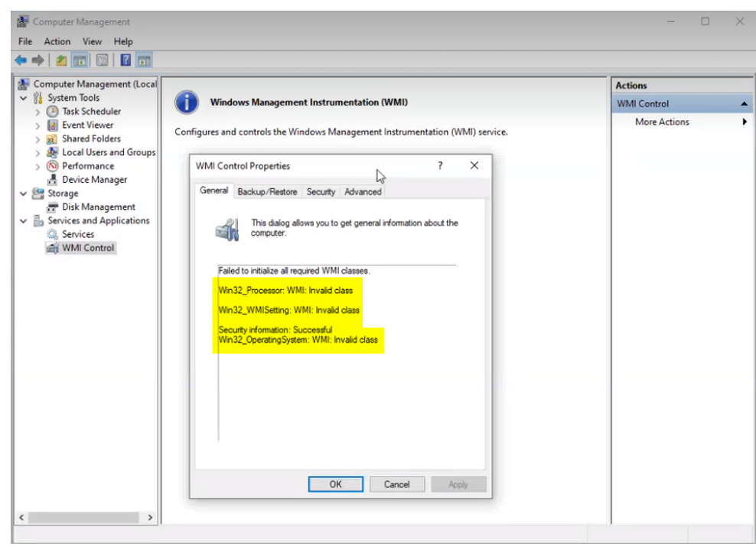Click the System Tools icon in the tree
The image size is (756, 550).
pos(38,98)
